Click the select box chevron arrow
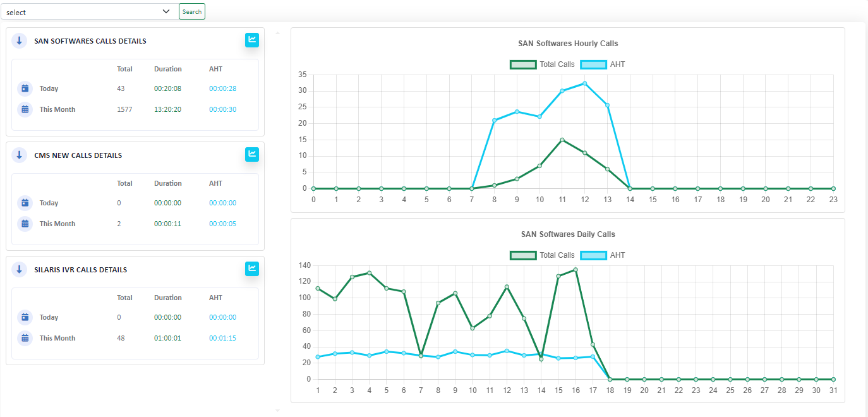 [166, 11]
